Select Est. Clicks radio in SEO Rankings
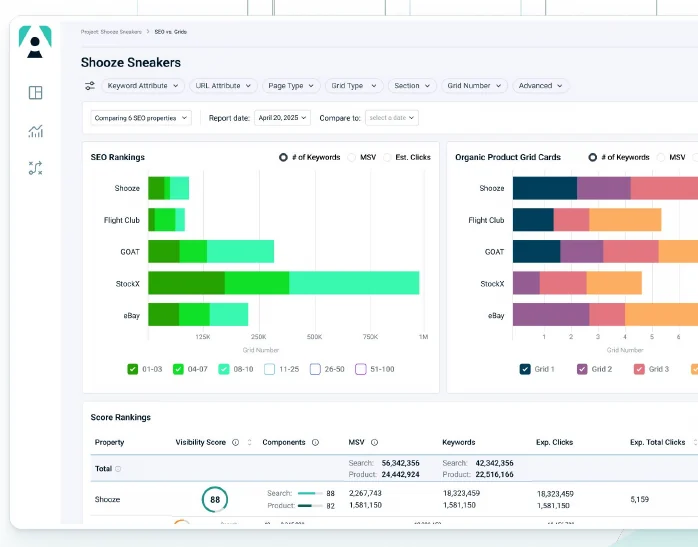The image size is (698, 547). coord(387,157)
